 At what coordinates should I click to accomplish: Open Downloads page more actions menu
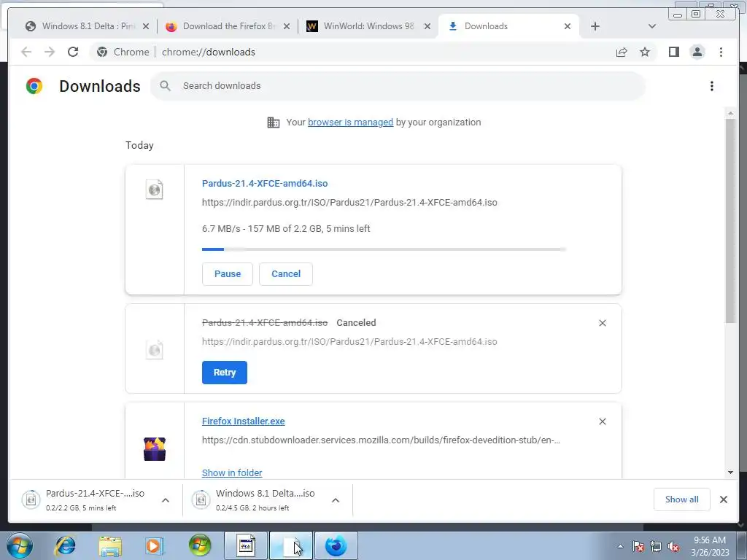pyautogui.click(x=712, y=86)
